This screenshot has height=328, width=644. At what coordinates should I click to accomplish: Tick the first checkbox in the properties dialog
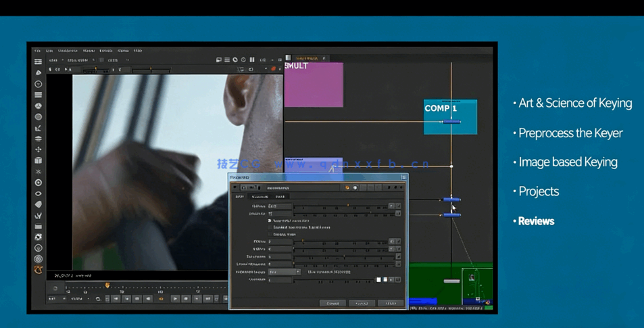pyautogui.click(x=270, y=220)
